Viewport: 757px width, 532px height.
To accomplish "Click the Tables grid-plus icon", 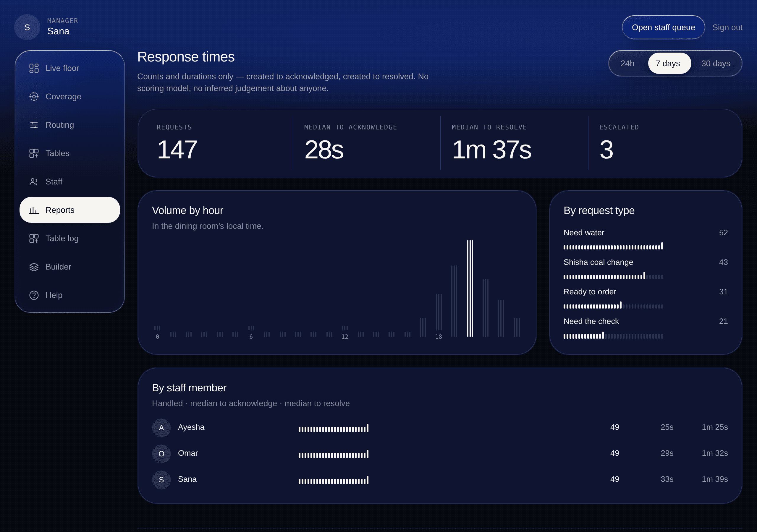I will click(x=34, y=153).
